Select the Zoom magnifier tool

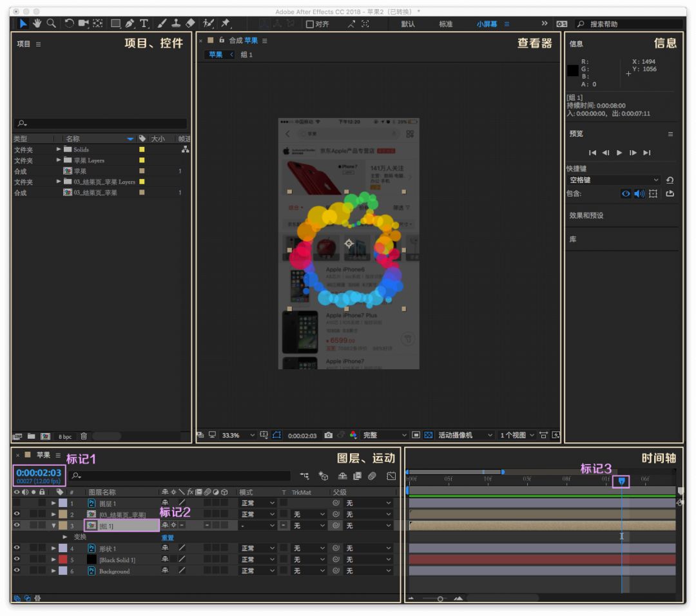click(51, 24)
